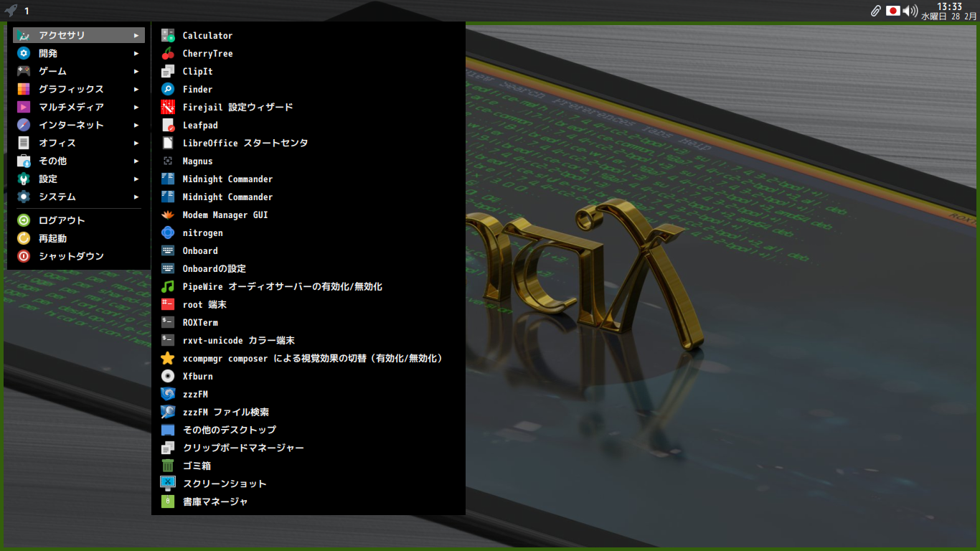The image size is (980, 551).
Task: Click the Japan flag keyboard layout icon
Action: pos(892,11)
